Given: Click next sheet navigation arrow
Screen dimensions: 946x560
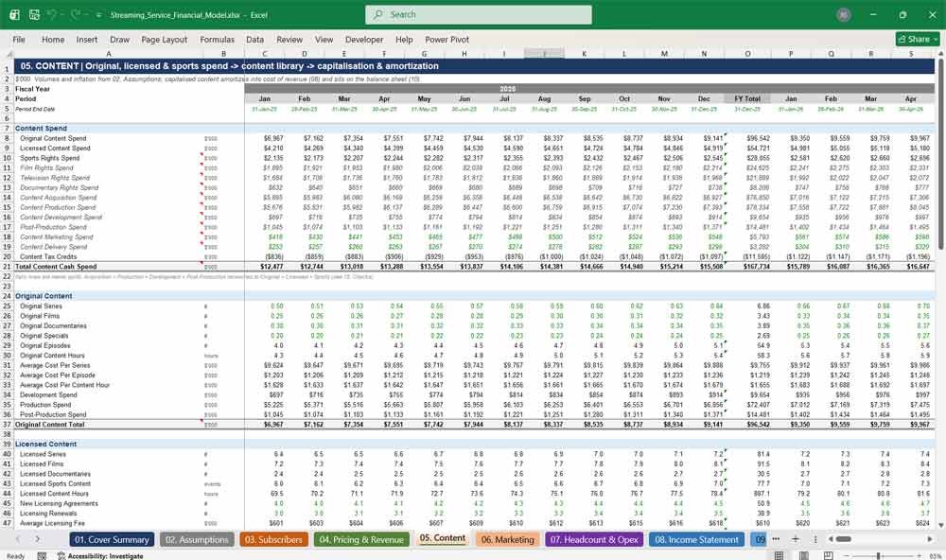Looking at the screenshot, I should pos(38,539).
